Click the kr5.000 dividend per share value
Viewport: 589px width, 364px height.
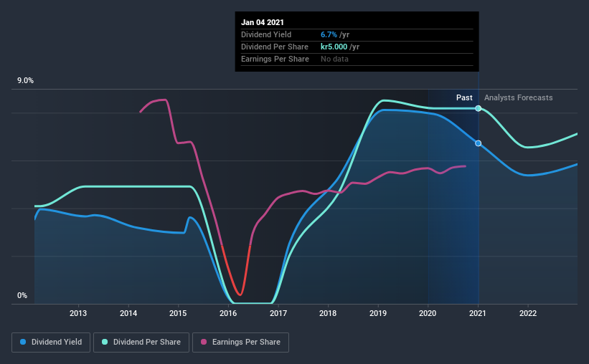point(334,47)
